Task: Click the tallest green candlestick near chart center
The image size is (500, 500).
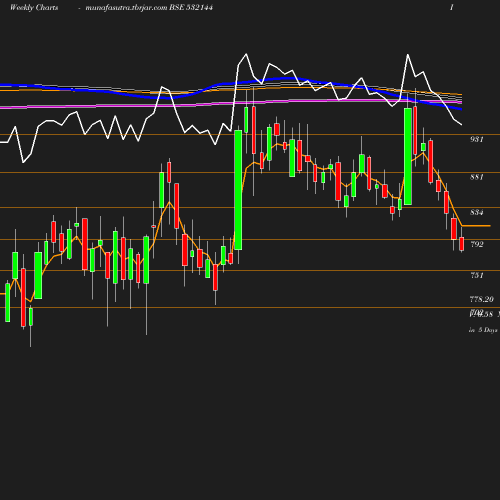Action: pyautogui.click(x=238, y=190)
